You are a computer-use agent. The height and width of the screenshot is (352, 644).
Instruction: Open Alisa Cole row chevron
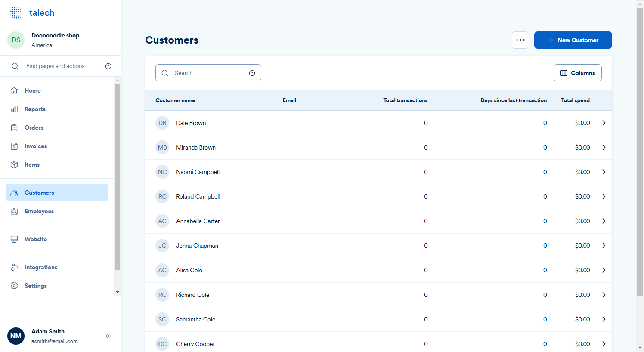point(604,270)
